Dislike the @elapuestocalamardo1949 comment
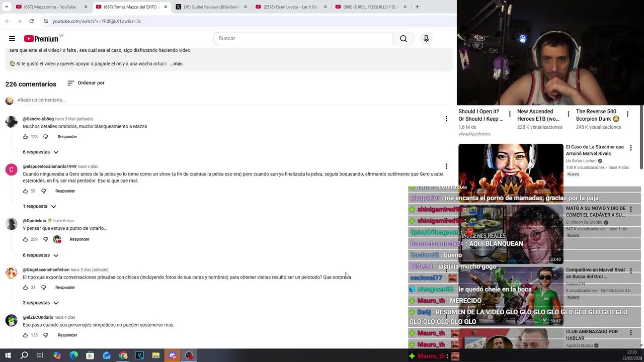Viewport: 644px width, 362px height. click(43, 191)
